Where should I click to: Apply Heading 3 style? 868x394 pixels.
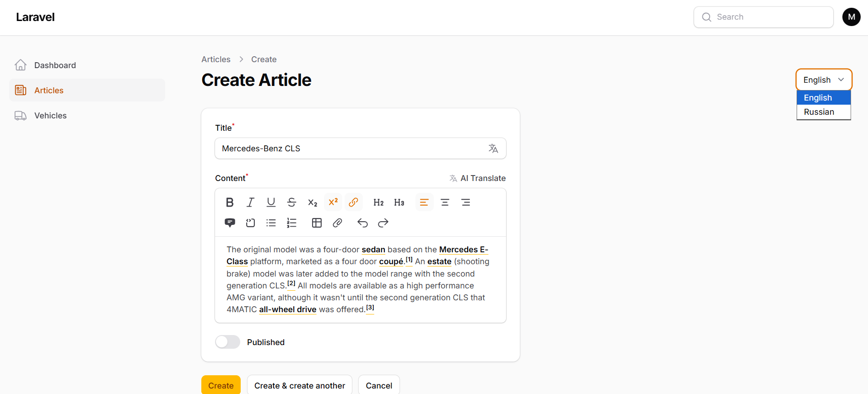click(399, 202)
